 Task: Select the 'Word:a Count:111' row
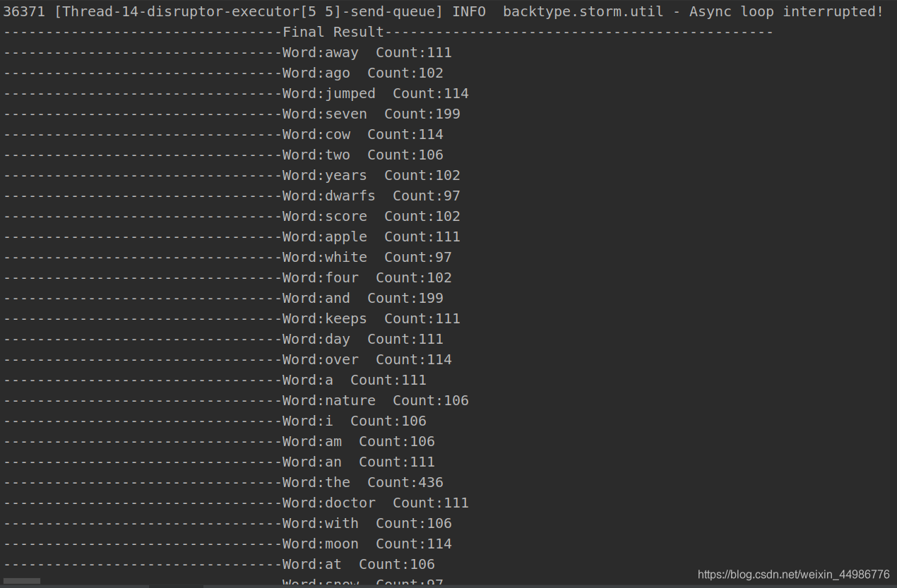click(214, 380)
